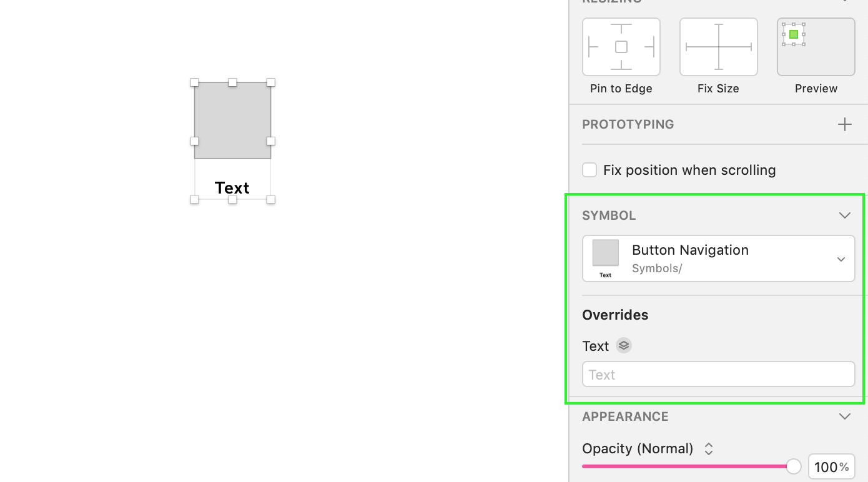Click the Symbols/ path label
868x482 pixels.
657,268
